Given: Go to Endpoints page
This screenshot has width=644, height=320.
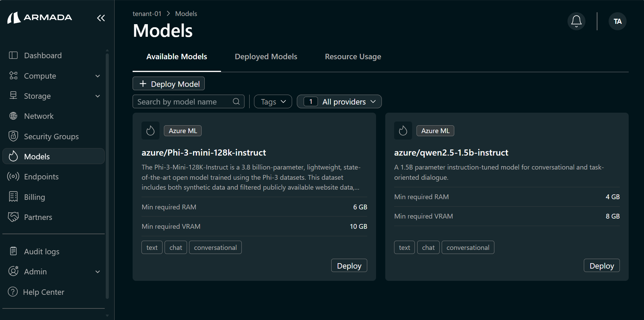Looking at the screenshot, I should pos(53,176).
